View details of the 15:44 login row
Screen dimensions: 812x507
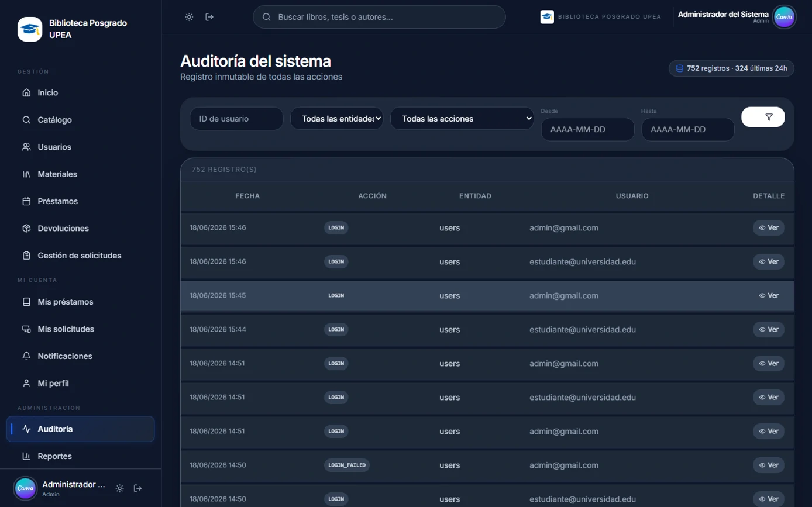tap(769, 330)
